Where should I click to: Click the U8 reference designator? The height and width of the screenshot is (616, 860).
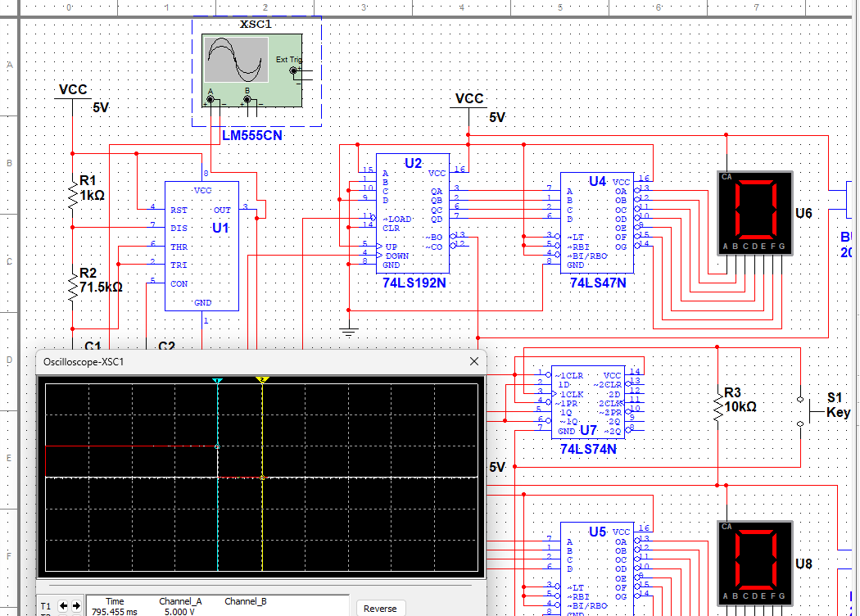803,564
